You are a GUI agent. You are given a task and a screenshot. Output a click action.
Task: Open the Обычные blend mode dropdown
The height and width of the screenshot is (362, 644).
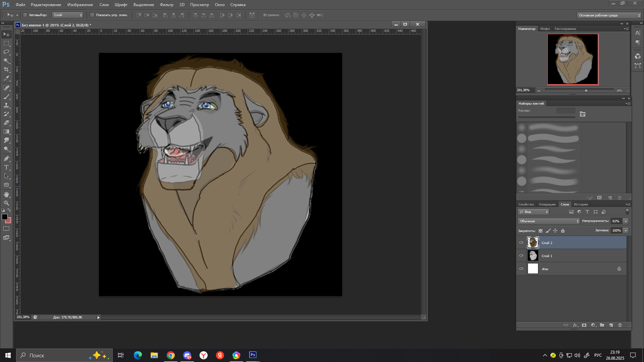549,221
